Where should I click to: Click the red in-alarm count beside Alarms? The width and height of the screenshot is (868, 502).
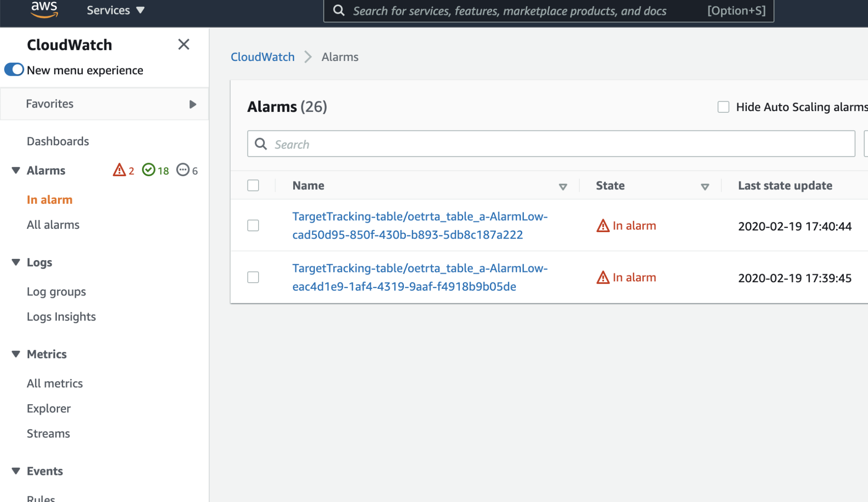point(123,170)
